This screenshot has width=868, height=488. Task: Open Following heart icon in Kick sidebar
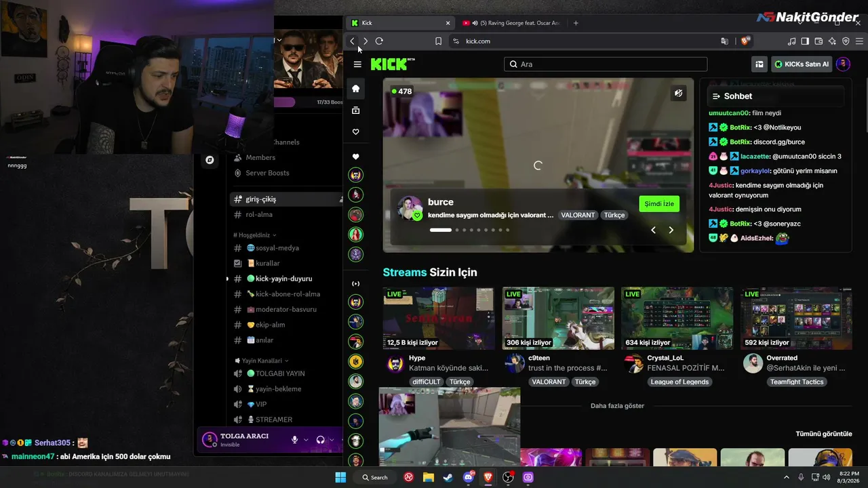tap(355, 132)
